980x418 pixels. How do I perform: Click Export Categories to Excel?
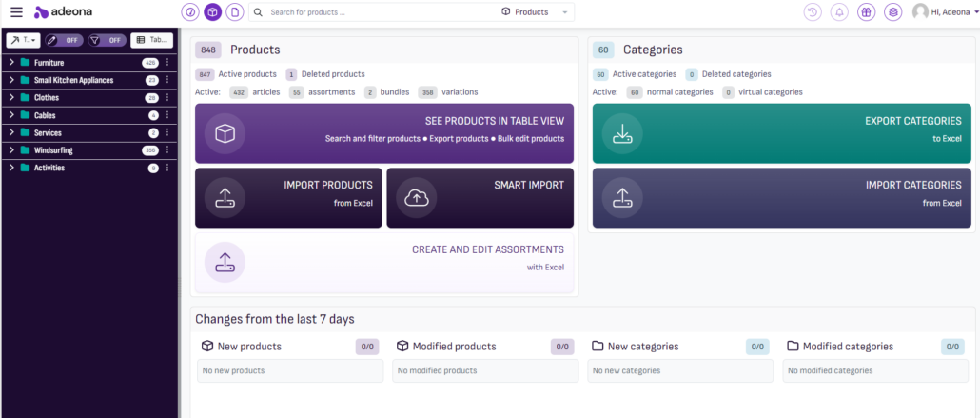pos(782,133)
